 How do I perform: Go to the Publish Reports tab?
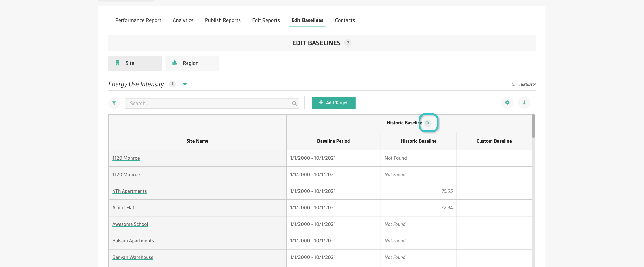pos(222,20)
